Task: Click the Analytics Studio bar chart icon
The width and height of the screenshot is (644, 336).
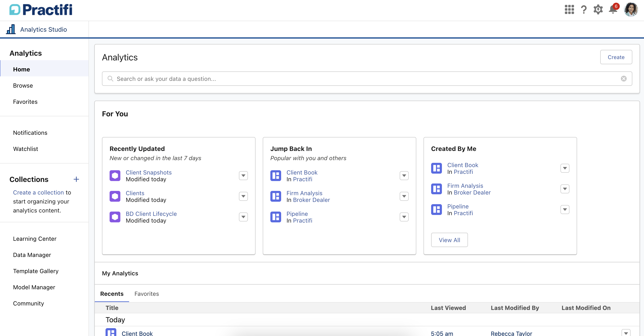Action: click(11, 29)
